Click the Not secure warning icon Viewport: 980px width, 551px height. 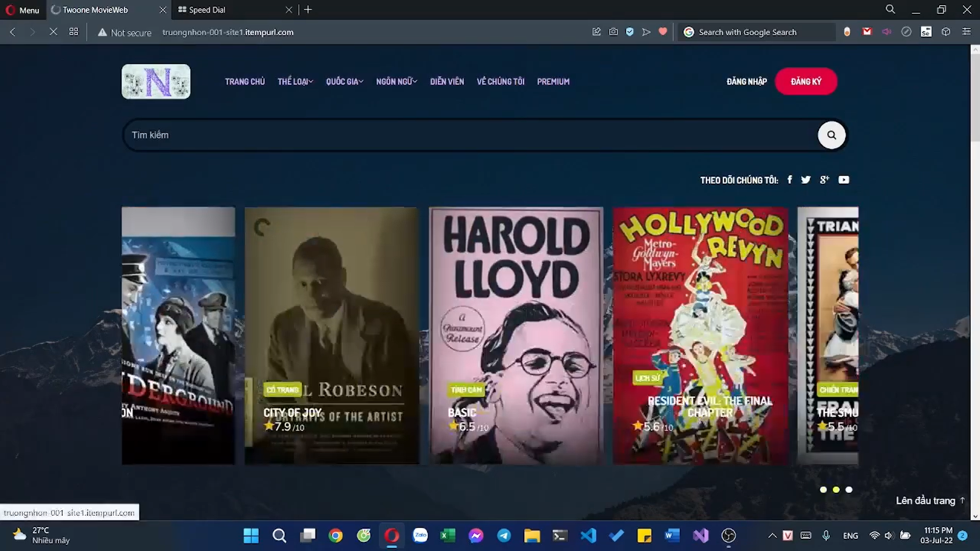103,32
